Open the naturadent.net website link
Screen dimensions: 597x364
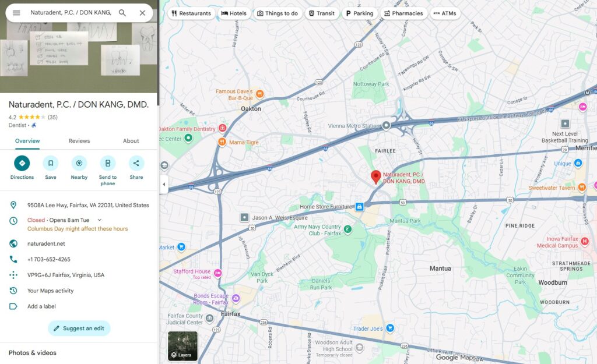pos(46,244)
